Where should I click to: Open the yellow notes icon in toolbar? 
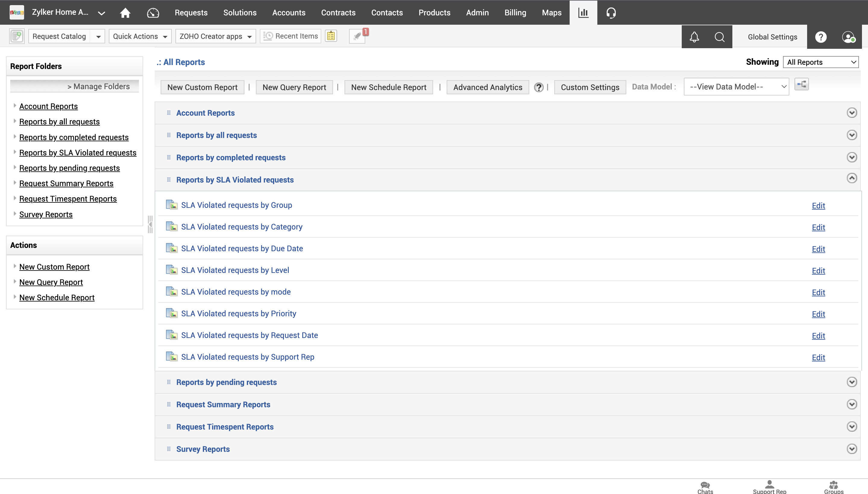tap(331, 36)
